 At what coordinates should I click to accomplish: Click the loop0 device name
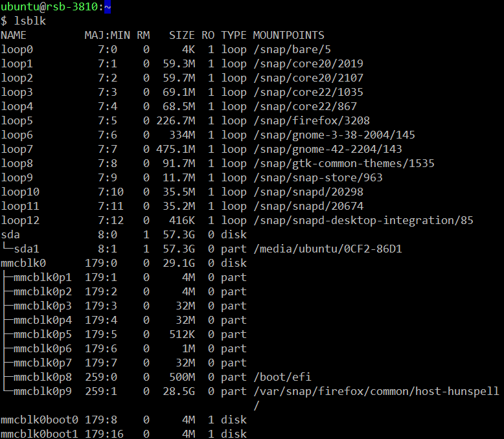[x=17, y=49]
